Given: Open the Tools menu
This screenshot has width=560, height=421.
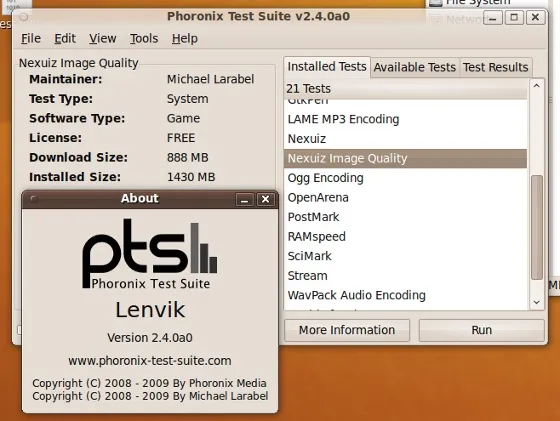Looking at the screenshot, I should click(144, 38).
